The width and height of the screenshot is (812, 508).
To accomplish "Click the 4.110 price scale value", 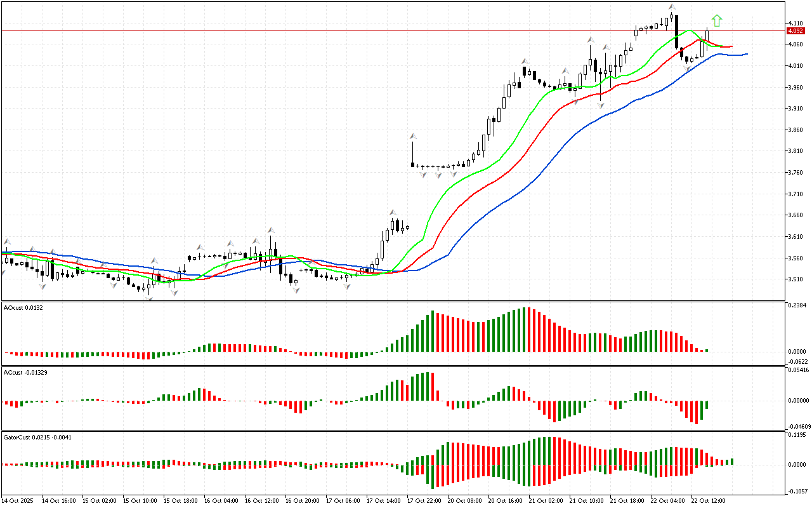I will coord(796,23).
